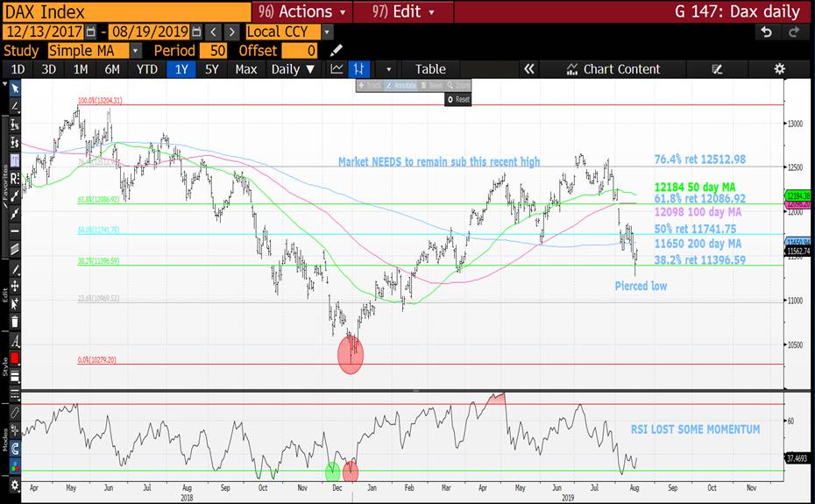Open the chart type dropdown arrow

pos(388,69)
